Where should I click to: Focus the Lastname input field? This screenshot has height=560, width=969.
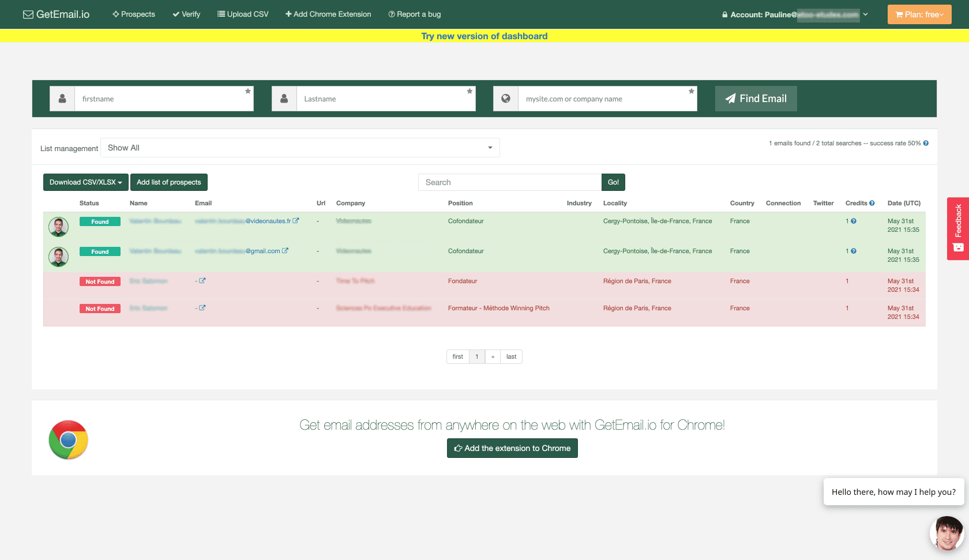386,99
